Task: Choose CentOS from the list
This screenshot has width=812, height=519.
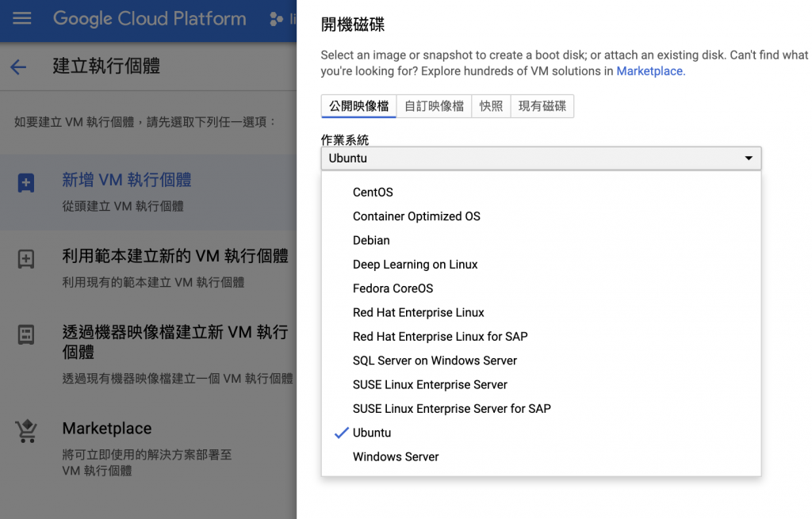Action: pyautogui.click(x=541, y=192)
